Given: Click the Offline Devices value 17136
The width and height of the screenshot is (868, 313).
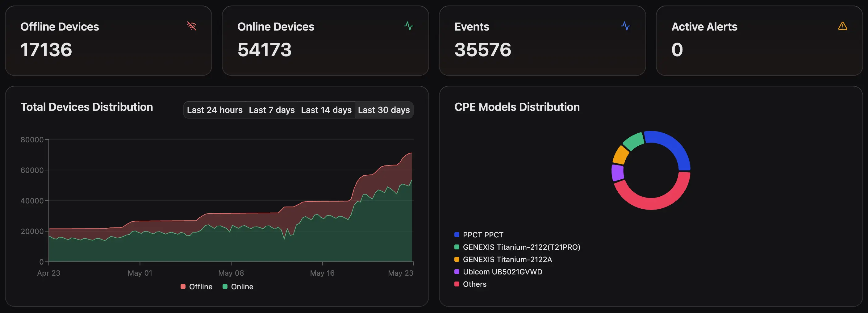Looking at the screenshot, I should 46,49.
